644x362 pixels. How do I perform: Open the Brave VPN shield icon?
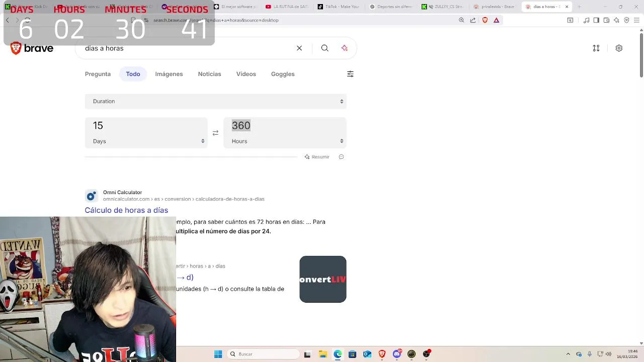pos(626,20)
